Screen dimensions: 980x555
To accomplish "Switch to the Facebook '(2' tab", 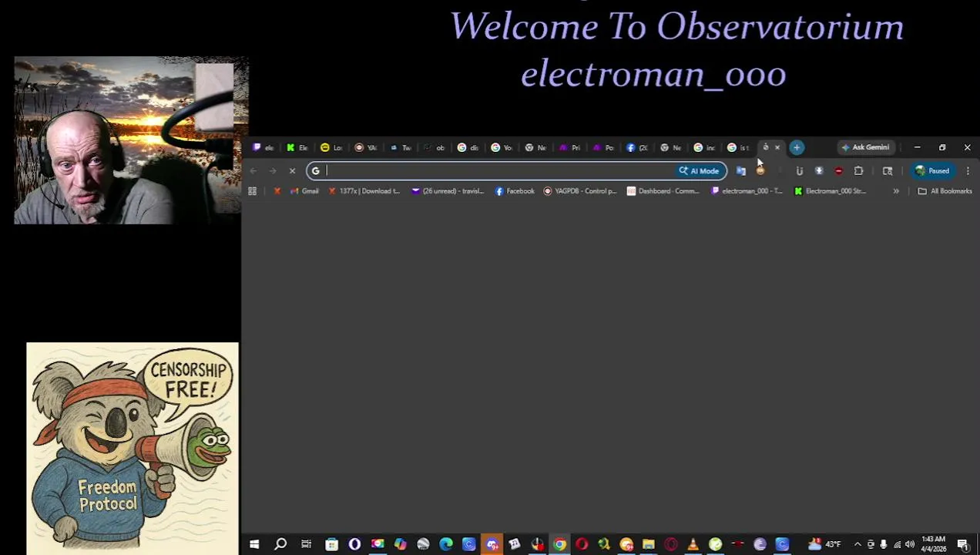I will [637, 147].
